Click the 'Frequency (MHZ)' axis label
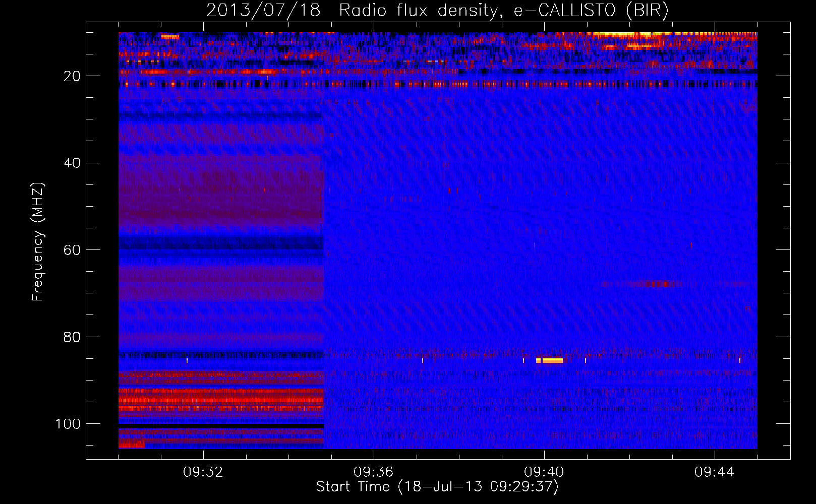This screenshot has height=504, width=816. (38, 242)
